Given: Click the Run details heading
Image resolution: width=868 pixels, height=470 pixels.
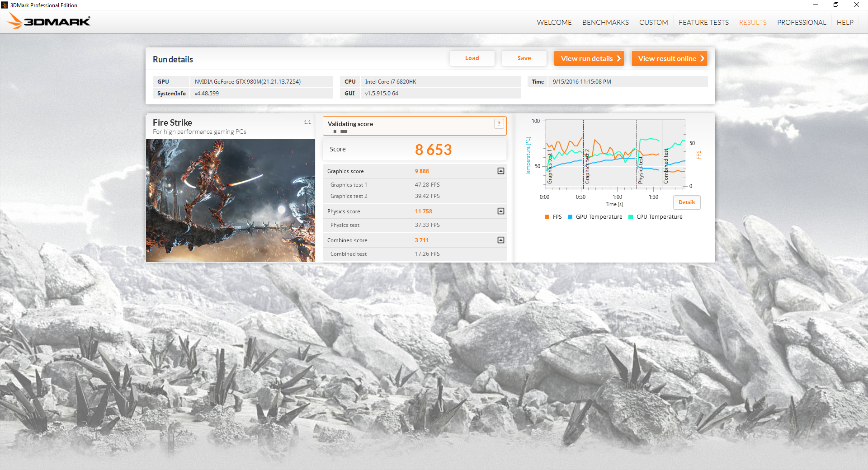Looking at the screenshot, I should [x=173, y=59].
